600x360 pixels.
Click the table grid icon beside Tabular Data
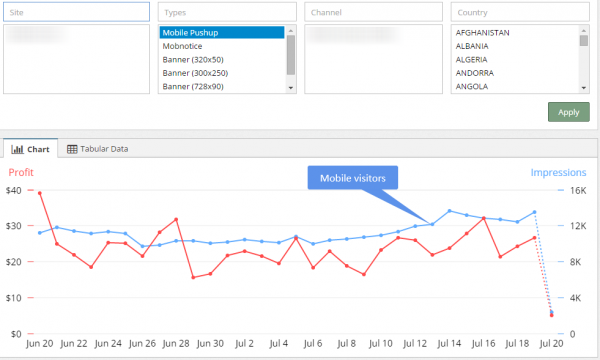72,149
